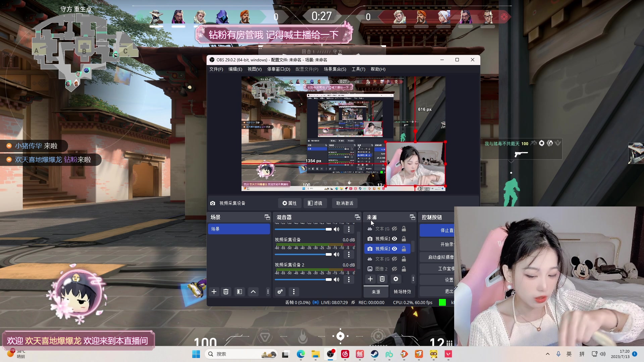The width and height of the screenshot is (644, 362).
Task: Open the 混音器 bottom three-dot menu
Action: tap(294, 292)
